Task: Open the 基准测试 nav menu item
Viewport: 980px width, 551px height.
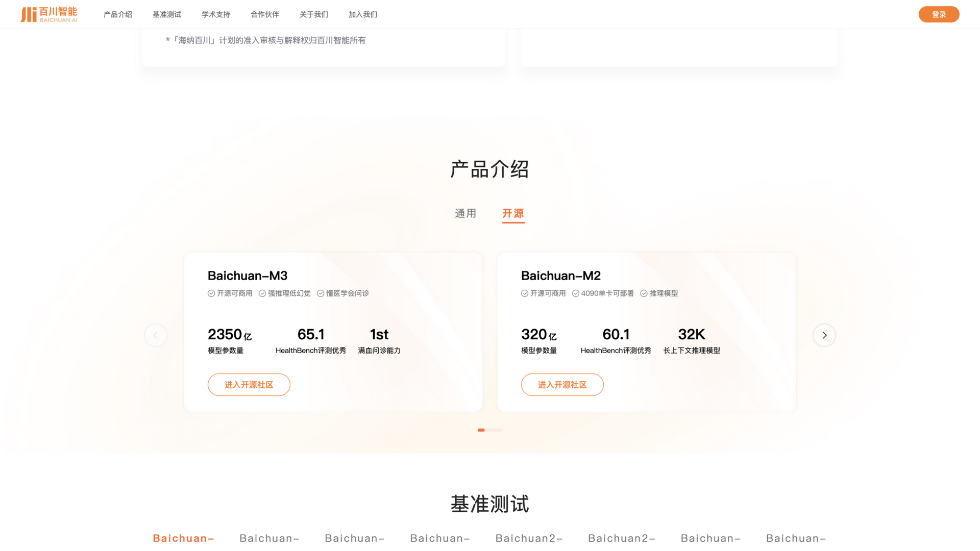Action: 167,14
